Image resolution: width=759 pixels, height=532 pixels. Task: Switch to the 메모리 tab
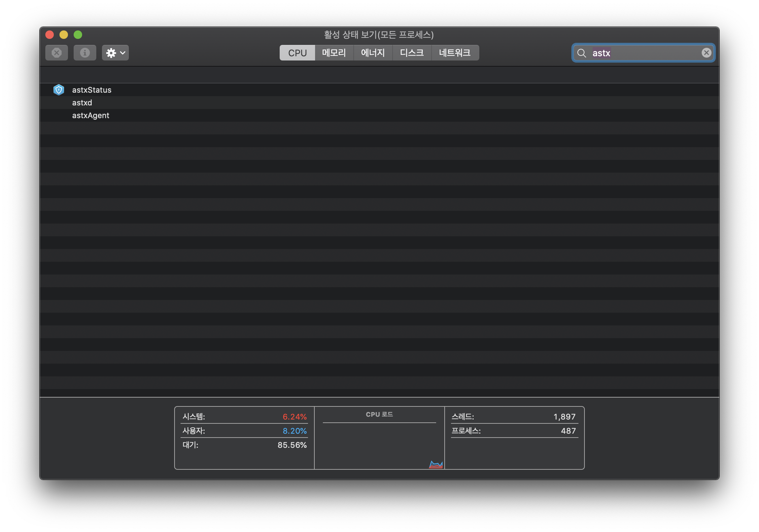(334, 53)
